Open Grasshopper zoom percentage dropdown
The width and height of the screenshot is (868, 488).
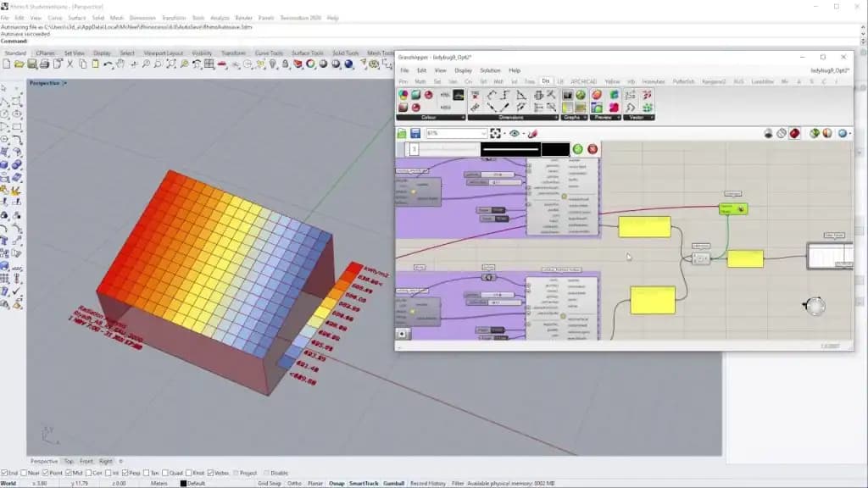coord(483,133)
